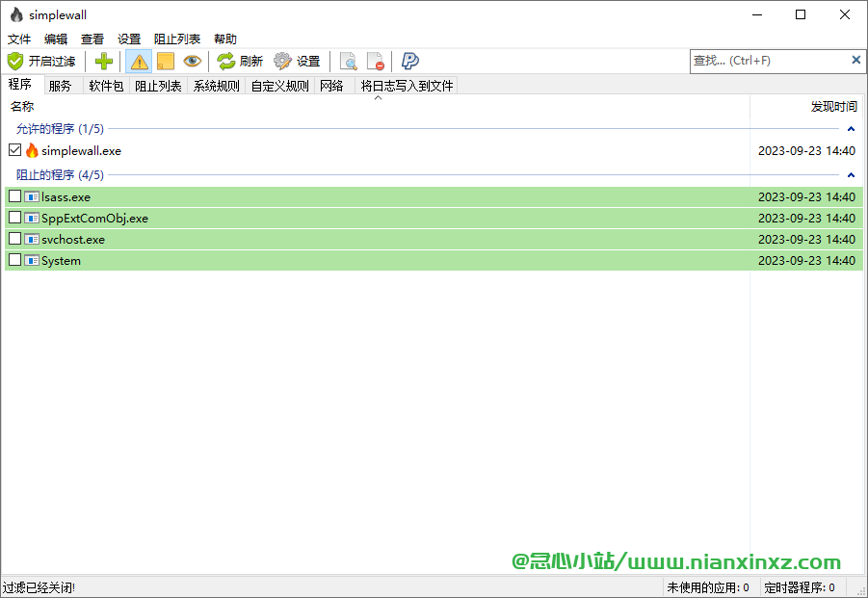Select the SppExtComObj.exe row name

[94, 218]
